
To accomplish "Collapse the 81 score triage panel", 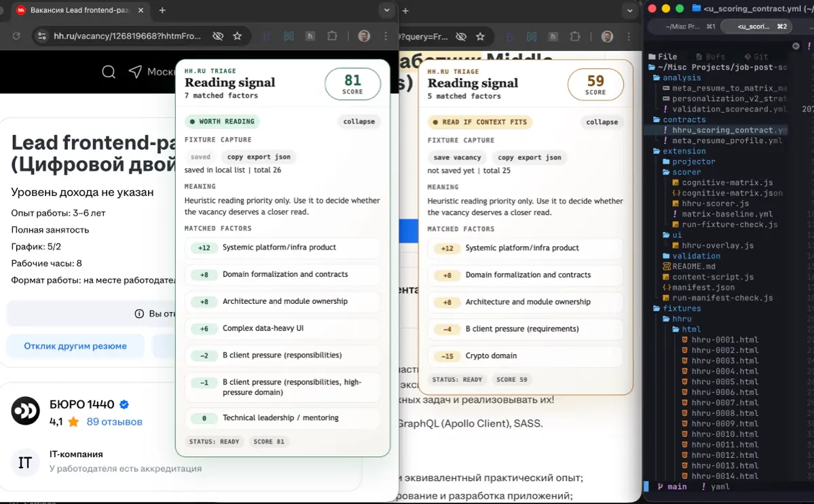I will (x=358, y=121).
